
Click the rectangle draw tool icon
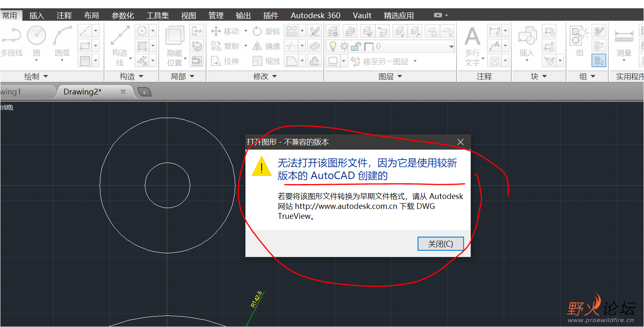pos(85,46)
